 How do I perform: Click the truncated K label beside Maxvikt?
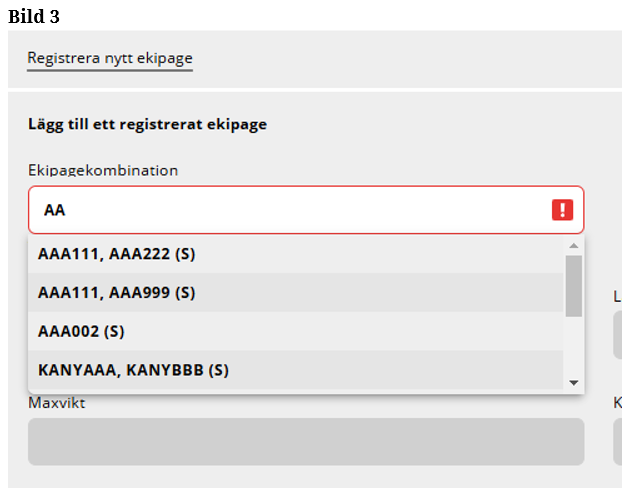pos(617,403)
